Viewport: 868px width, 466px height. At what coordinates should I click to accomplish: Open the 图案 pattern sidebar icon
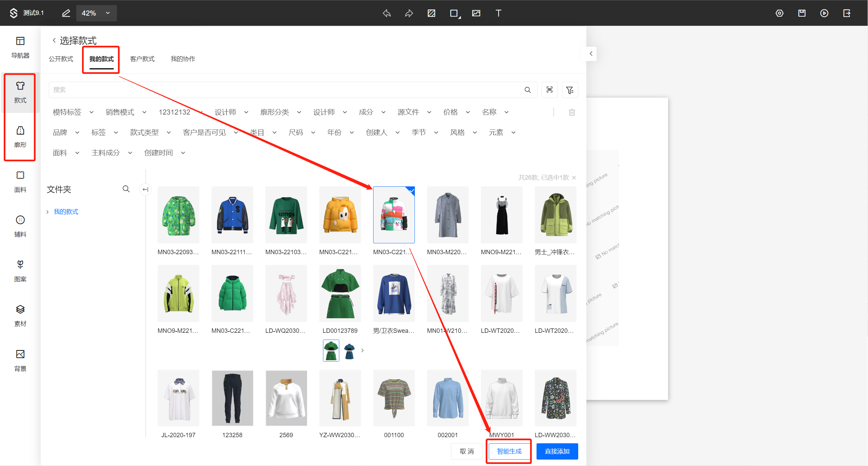(x=20, y=271)
